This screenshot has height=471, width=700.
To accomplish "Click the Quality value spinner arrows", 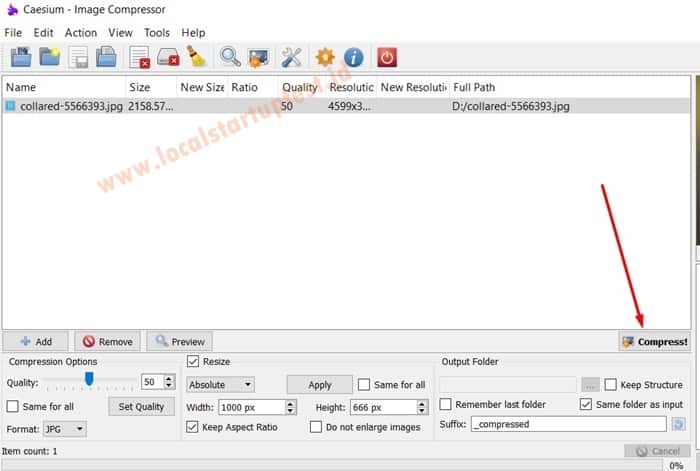I will point(169,382).
